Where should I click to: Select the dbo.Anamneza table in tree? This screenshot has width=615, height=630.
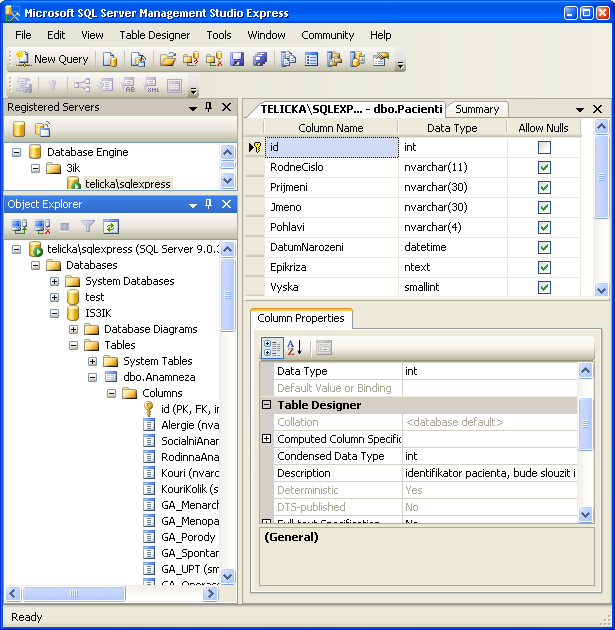159,377
